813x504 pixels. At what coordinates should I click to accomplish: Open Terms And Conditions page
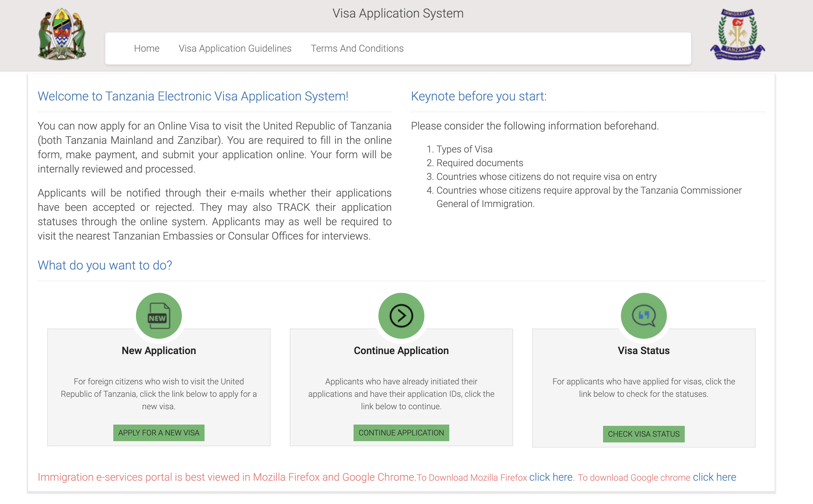pos(357,48)
